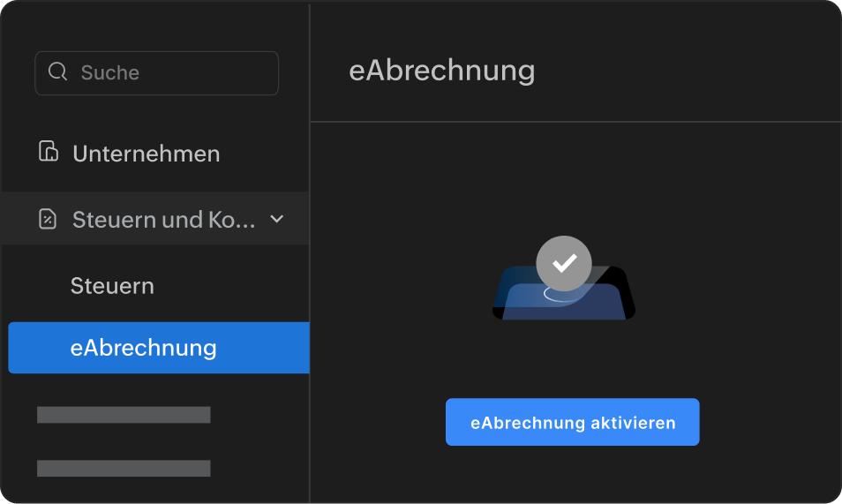Click the white ring on the illustration
Viewport: 842px width, 504px height.
pos(560,294)
